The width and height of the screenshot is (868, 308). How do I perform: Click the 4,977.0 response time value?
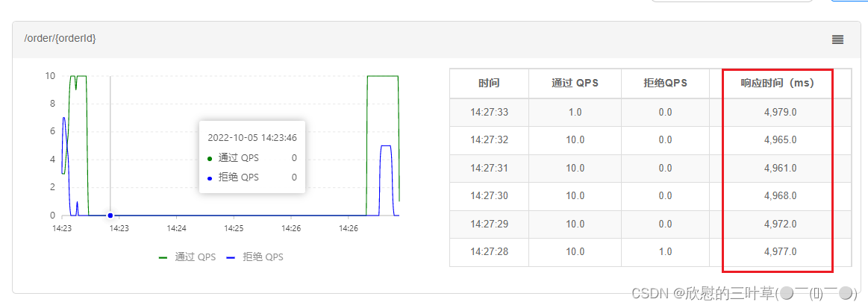point(781,251)
